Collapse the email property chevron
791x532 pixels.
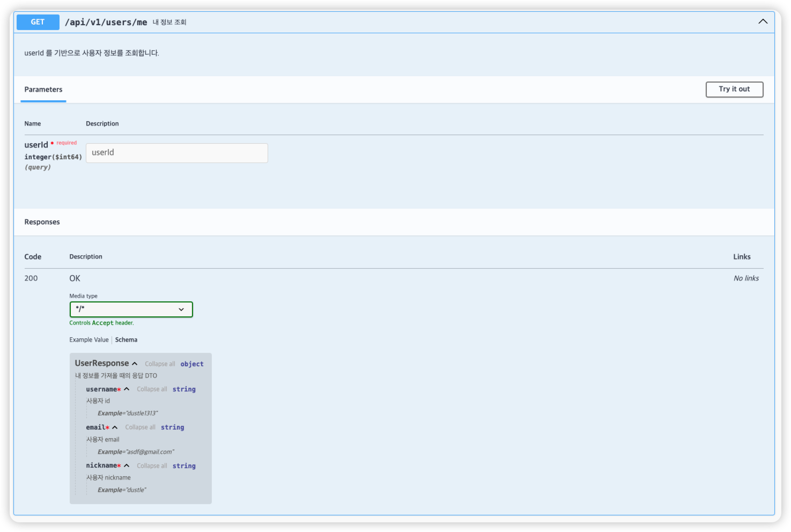click(115, 427)
